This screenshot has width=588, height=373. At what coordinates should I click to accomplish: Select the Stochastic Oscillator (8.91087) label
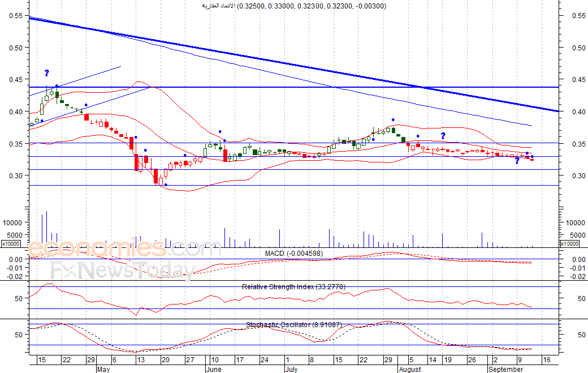pos(293,324)
